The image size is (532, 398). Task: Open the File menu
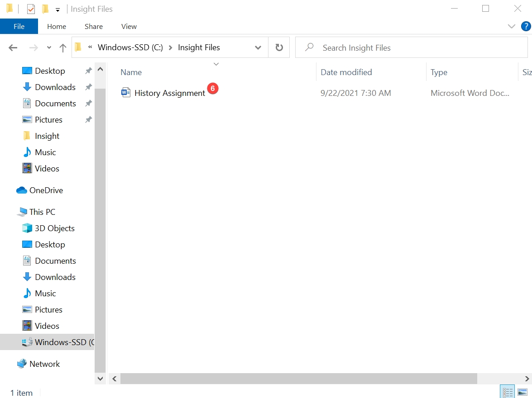[19, 26]
